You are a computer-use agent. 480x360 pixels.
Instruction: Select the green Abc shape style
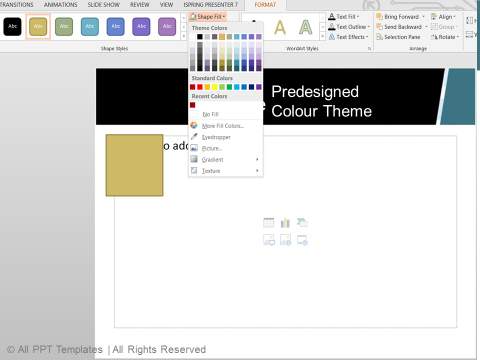tap(64, 26)
